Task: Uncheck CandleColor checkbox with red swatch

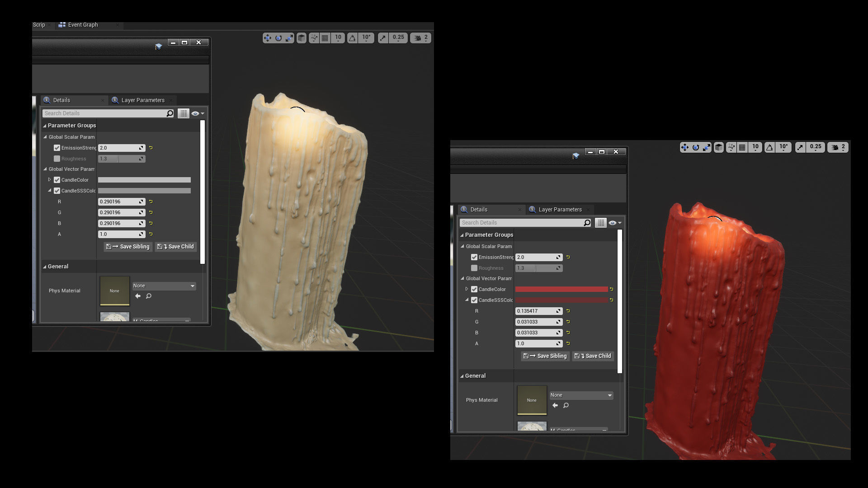Action: click(474, 289)
